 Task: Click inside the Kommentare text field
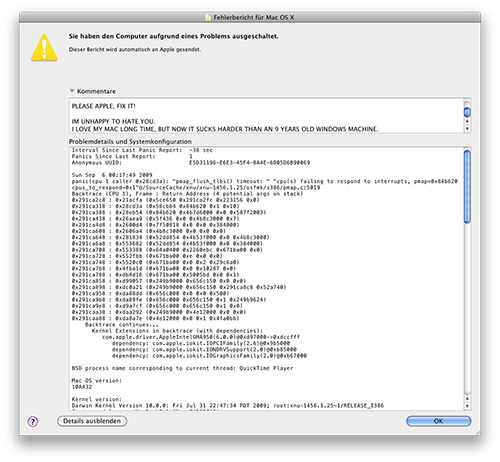pyautogui.click(x=266, y=115)
